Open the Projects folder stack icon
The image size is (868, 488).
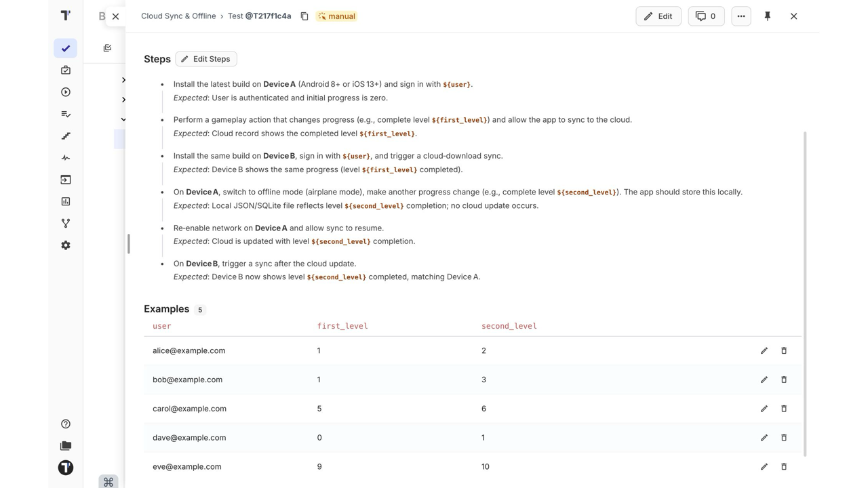click(x=66, y=446)
